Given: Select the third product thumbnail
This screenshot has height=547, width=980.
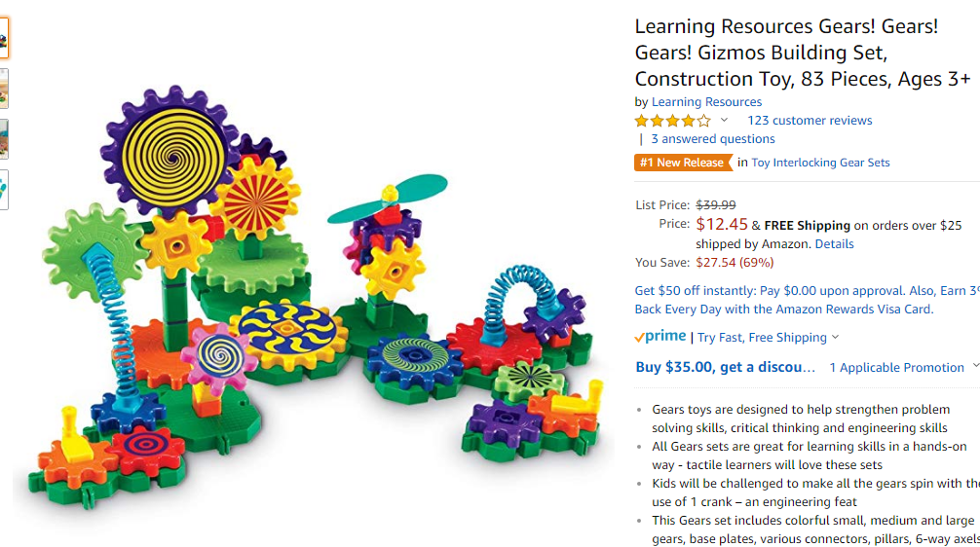Looking at the screenshot, I should coord(4,139).
